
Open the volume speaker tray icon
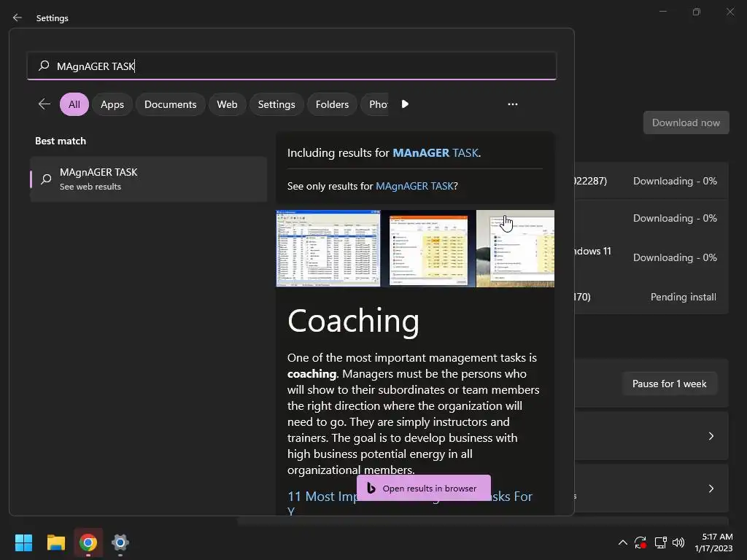[678, 542]
